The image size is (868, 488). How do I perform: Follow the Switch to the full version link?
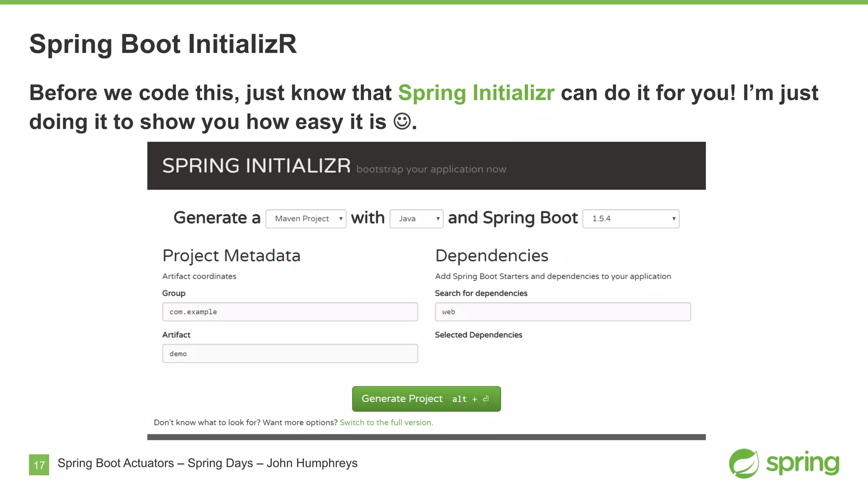click(386, 422)
